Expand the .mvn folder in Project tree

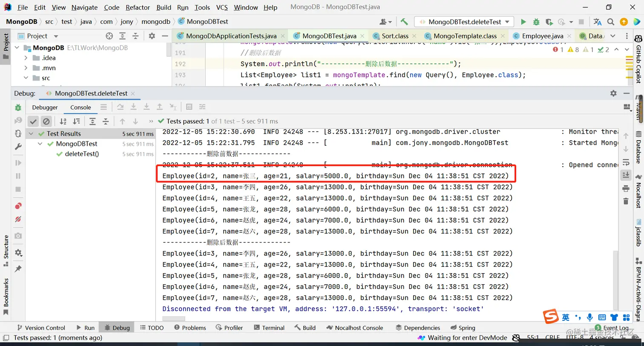click(26, 68)
